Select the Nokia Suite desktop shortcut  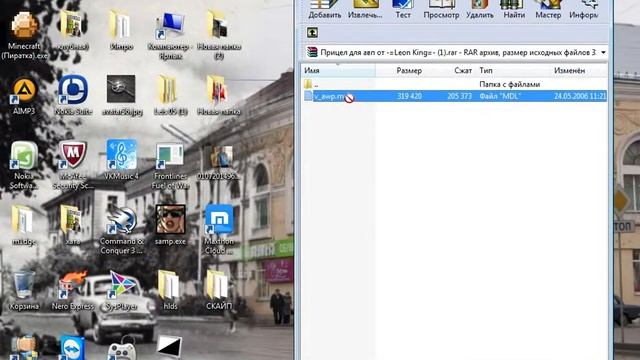click(73, 96)
